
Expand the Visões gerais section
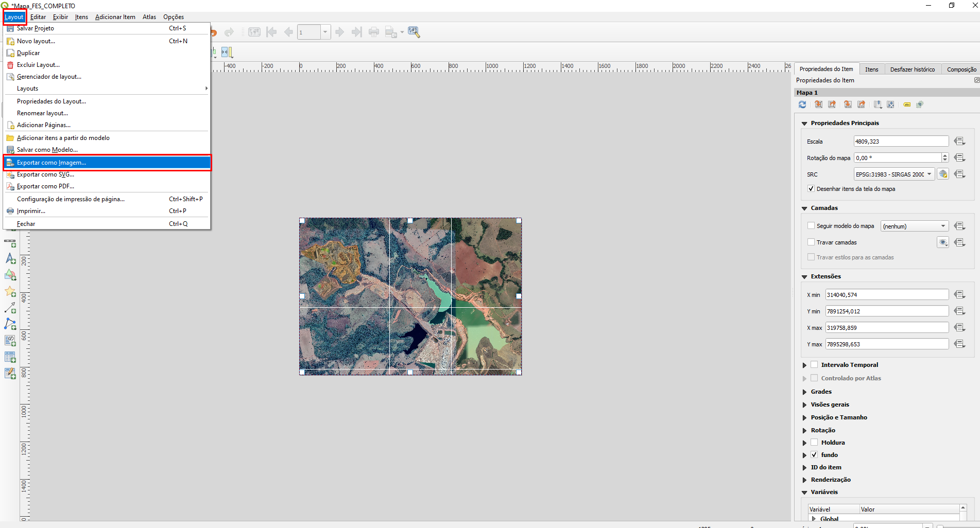[x=804, y=405]
